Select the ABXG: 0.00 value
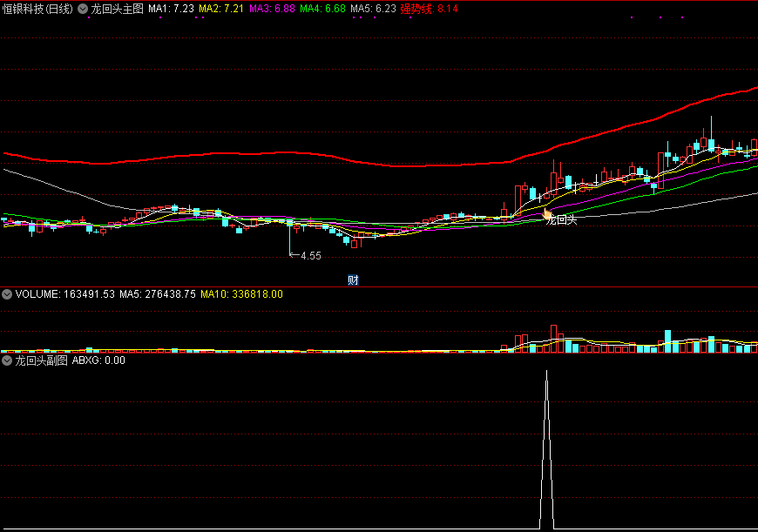 click(x=98, y=360)
